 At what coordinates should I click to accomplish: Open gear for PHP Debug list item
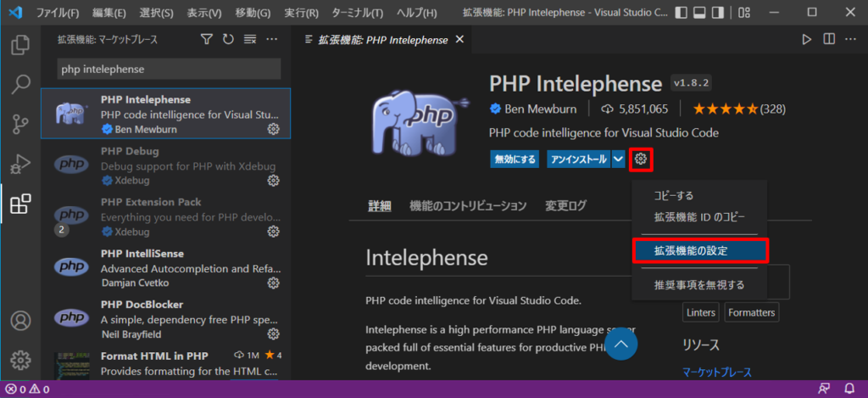273,181
